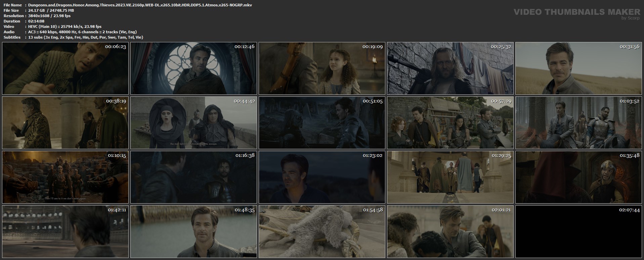Open the thumbnail at 00:12:46
The height and width of the screenshot is (260, 644).
194,68
